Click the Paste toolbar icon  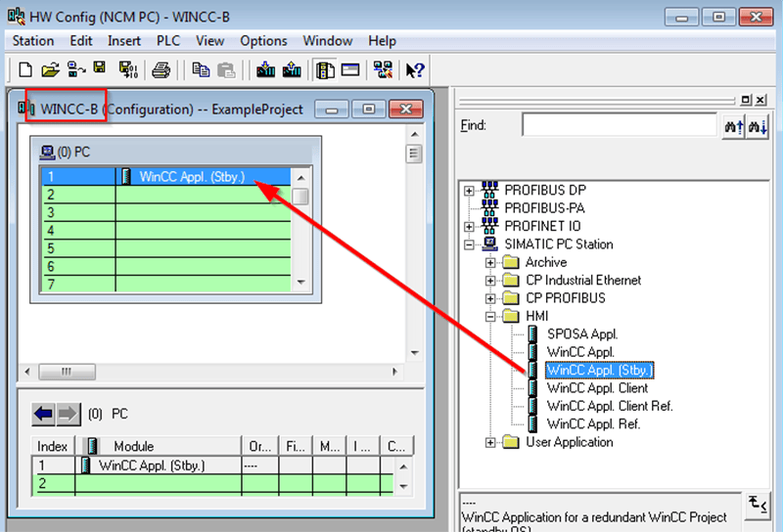click(226, 69)
